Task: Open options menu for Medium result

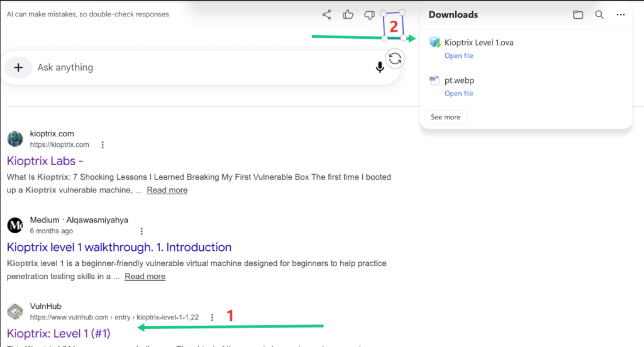Action: point(142,231)
